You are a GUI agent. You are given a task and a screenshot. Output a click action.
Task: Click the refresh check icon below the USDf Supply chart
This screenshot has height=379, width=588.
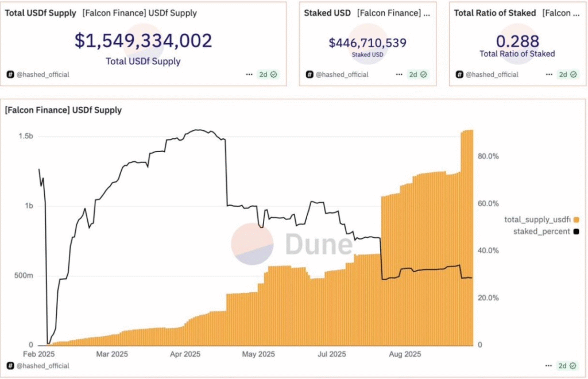pyautogui.click(x=573, y=366)
